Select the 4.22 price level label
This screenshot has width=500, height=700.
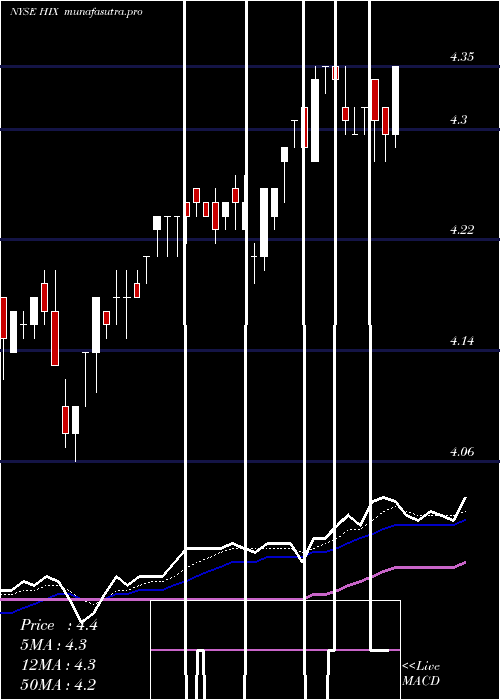coord(462,230)
